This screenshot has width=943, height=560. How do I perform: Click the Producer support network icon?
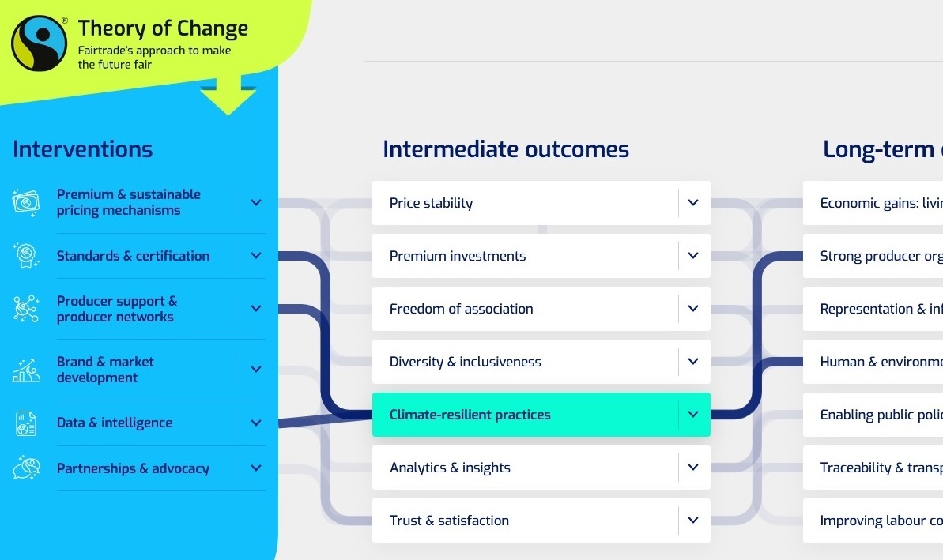click(x=26, y=309)
